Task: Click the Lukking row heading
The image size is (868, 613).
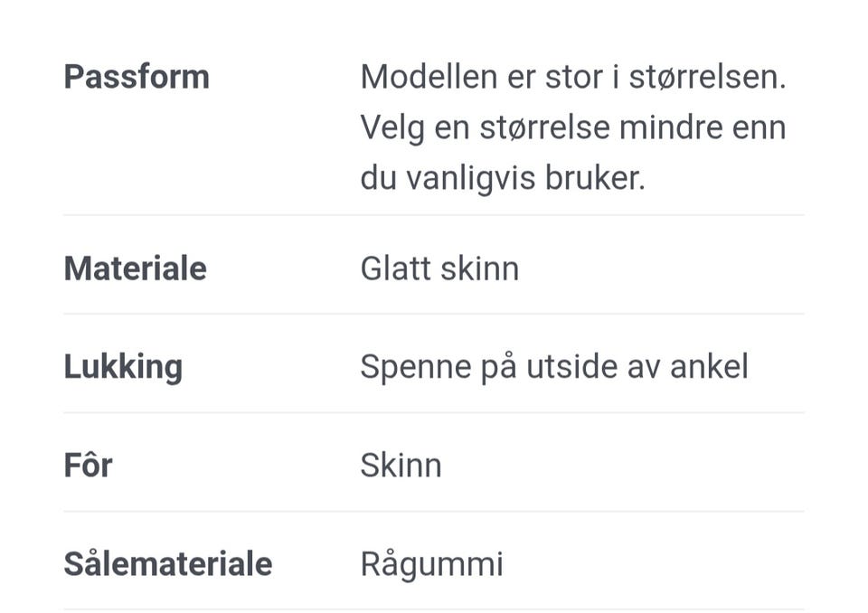Action: 123,367
